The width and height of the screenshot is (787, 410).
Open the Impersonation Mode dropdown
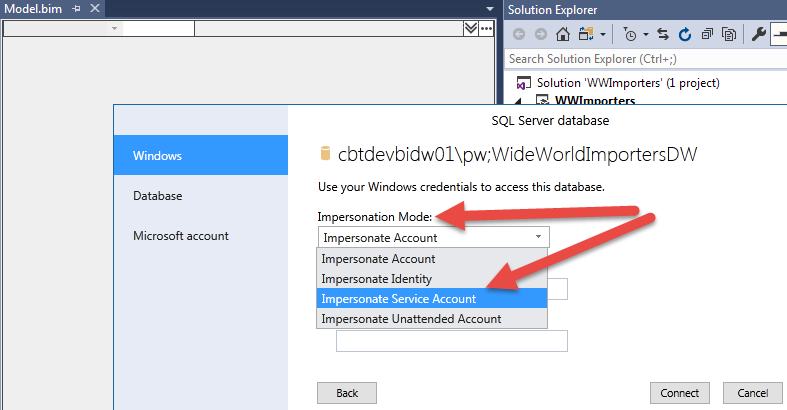pos(433,237)
